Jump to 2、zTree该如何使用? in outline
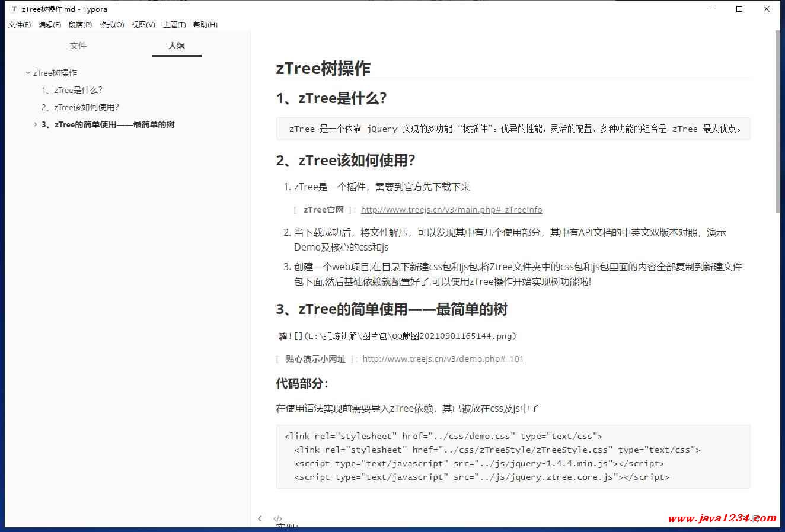 pos(80,107)
